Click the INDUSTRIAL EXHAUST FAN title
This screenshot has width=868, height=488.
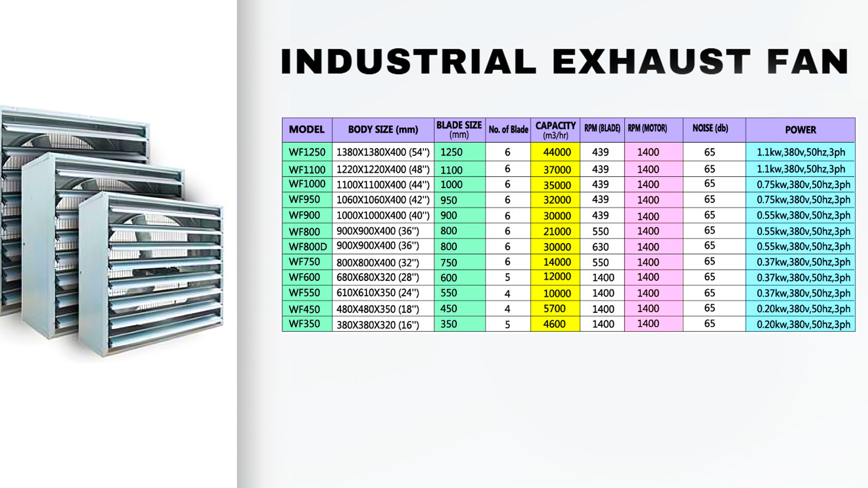564,61
